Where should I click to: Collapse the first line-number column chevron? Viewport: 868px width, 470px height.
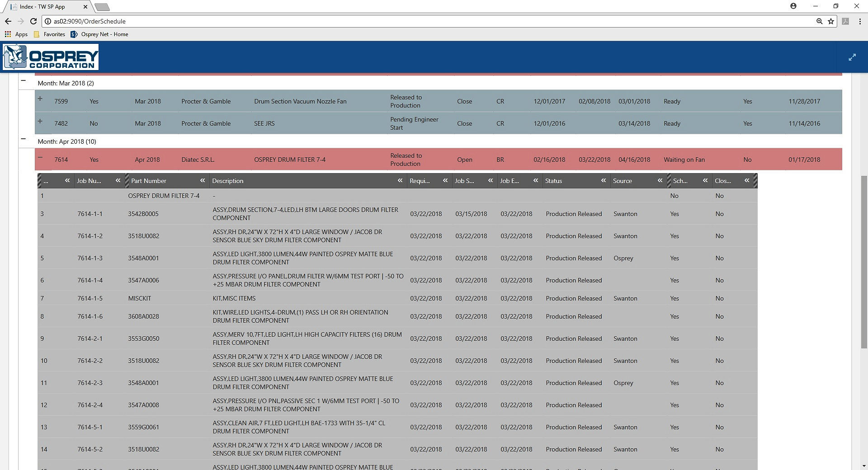click(x=67, y=180)
